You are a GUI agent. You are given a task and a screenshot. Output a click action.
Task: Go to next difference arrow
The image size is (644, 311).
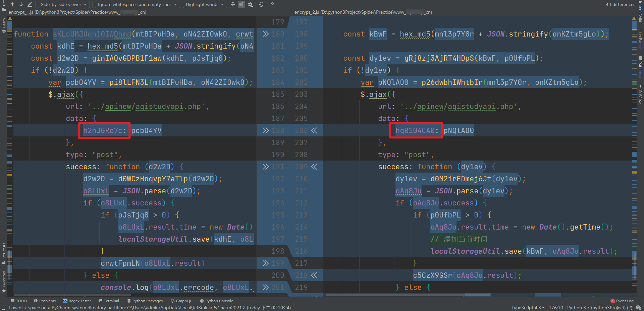point(21,4)
